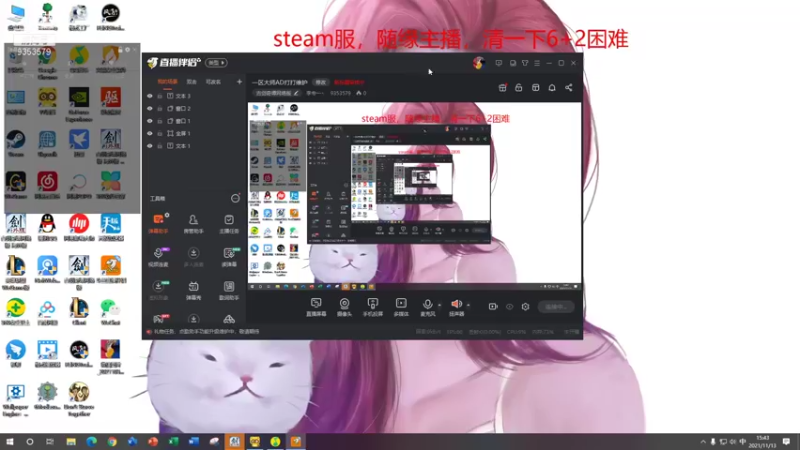Toggle lock on 文本 3 layer
This screenshot has width=800, height=450.
click(160, 96)
